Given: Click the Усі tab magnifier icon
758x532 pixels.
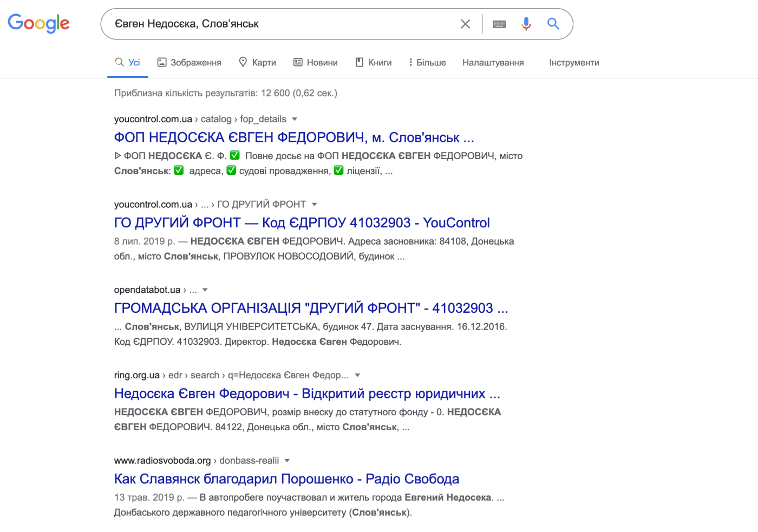Looking at the screenshot, I should [x=119, y=62].
